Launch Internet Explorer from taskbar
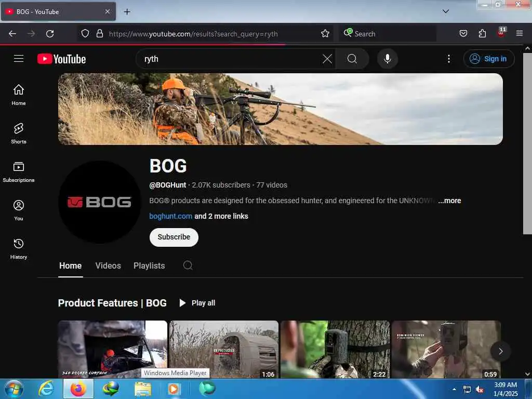The image size is (532, 399). 46,389
